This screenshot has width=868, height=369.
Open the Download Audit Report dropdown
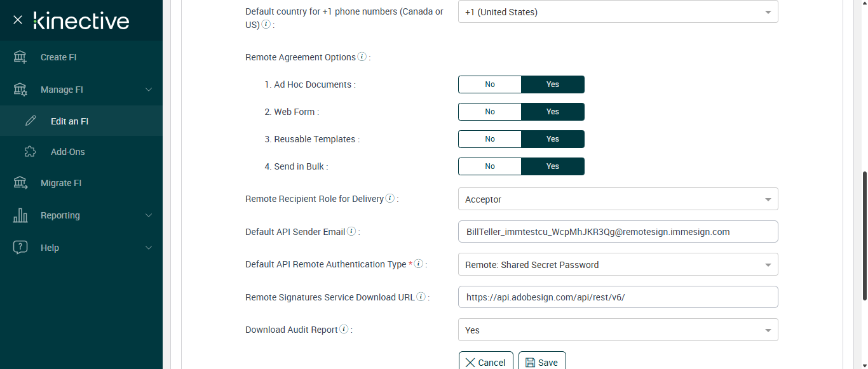pyautogui.click(x=618, y=330)
